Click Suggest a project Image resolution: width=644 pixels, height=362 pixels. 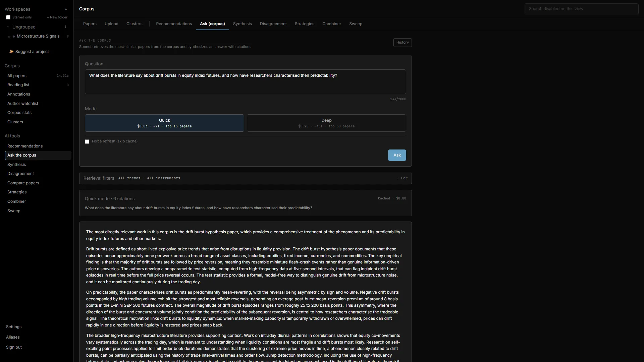(29, 52)
